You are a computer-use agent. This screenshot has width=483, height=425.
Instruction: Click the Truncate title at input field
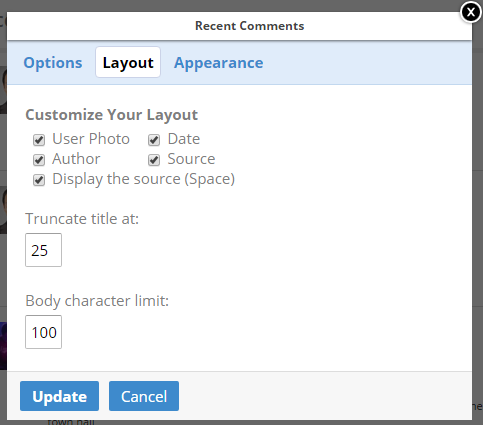(43, 250)
